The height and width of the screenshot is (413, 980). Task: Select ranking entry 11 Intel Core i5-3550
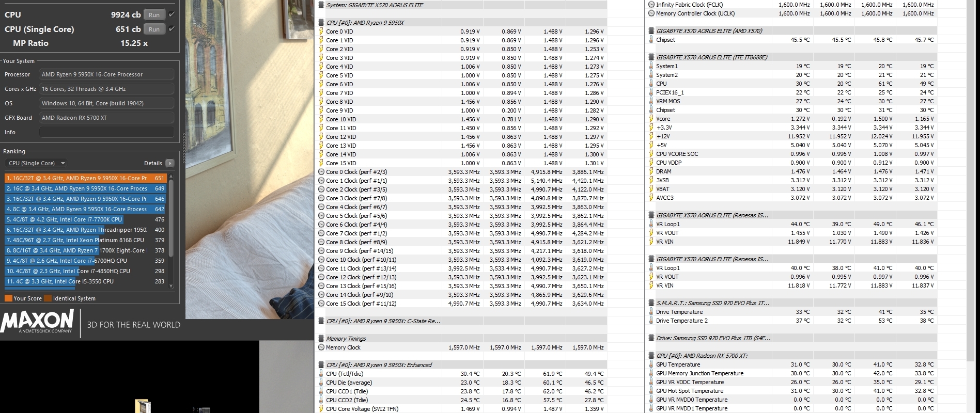point(85,281)
